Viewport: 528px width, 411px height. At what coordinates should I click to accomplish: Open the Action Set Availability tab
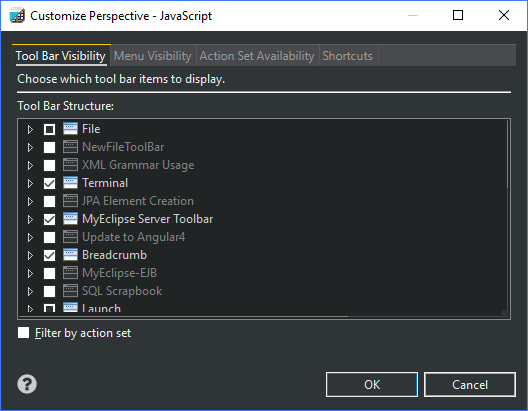pos(257,56)
